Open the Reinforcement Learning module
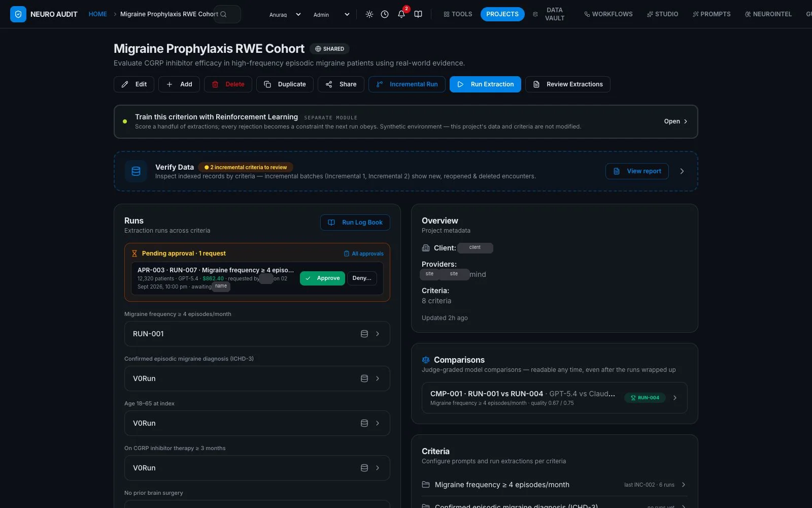812x508 pixels. tap(675, 121)
